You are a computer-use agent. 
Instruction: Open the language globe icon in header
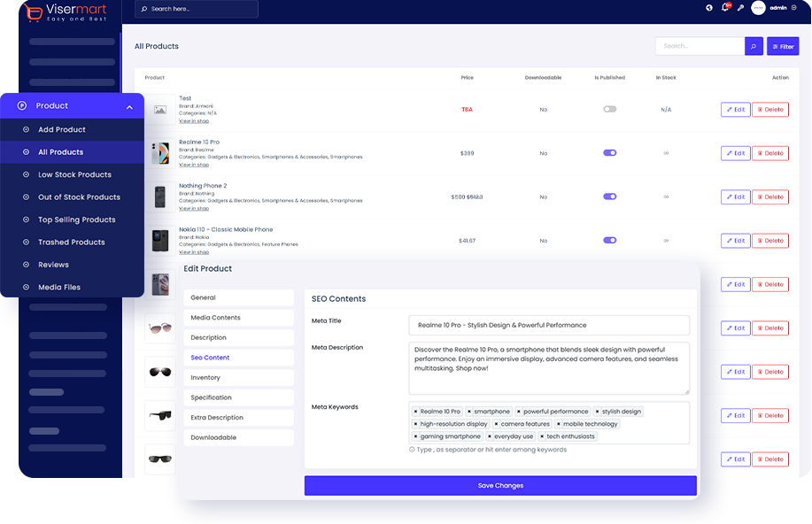[x=709, y=8]
